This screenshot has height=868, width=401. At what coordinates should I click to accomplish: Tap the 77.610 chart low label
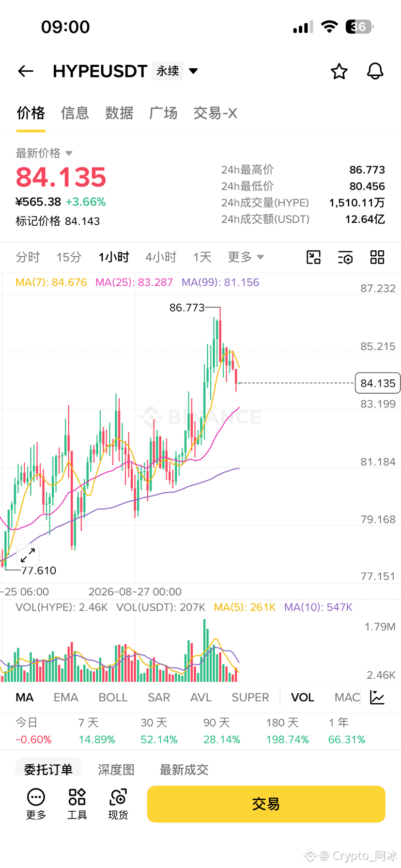39,571
